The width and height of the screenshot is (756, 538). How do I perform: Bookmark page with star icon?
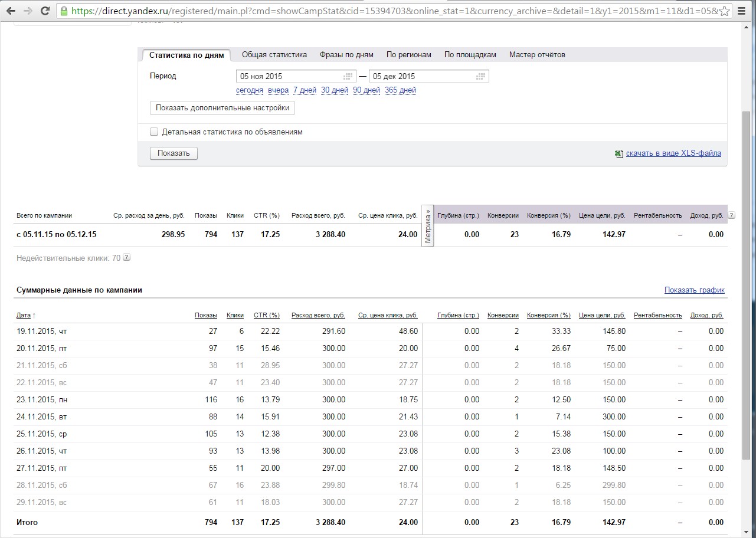click(x=725, y=11)
